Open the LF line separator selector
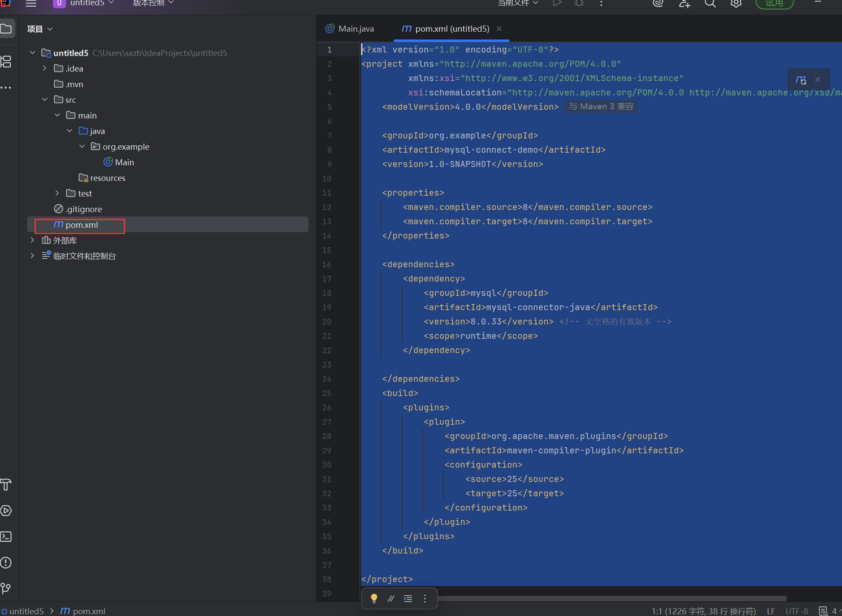The width and height of the screenshot is (842, 616). [x=771, y=611]
